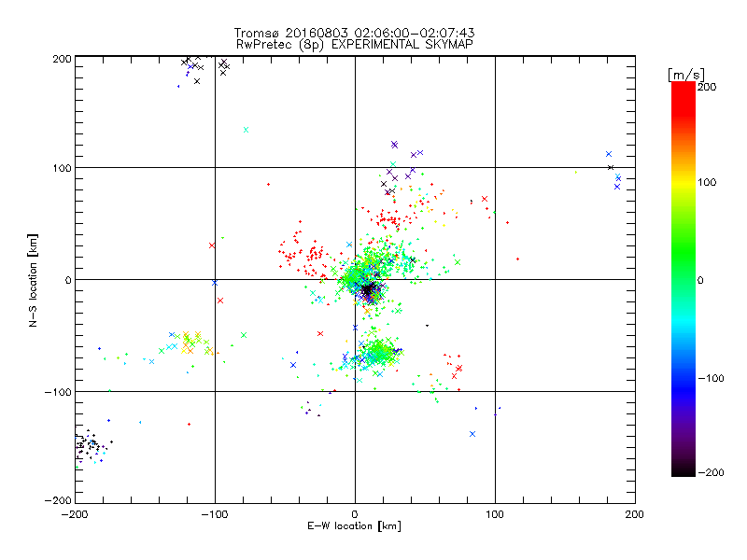Click the plot title line 'Tromsø 20160803 02:06:00-02:07:43'
Viewport: 747px width, 560px height.
354,33
